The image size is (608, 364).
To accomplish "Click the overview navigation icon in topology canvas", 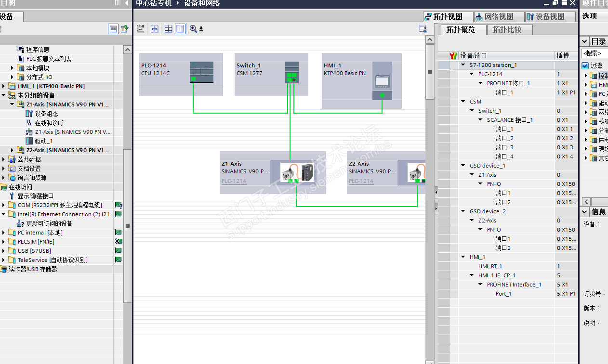I will [423, 29].
